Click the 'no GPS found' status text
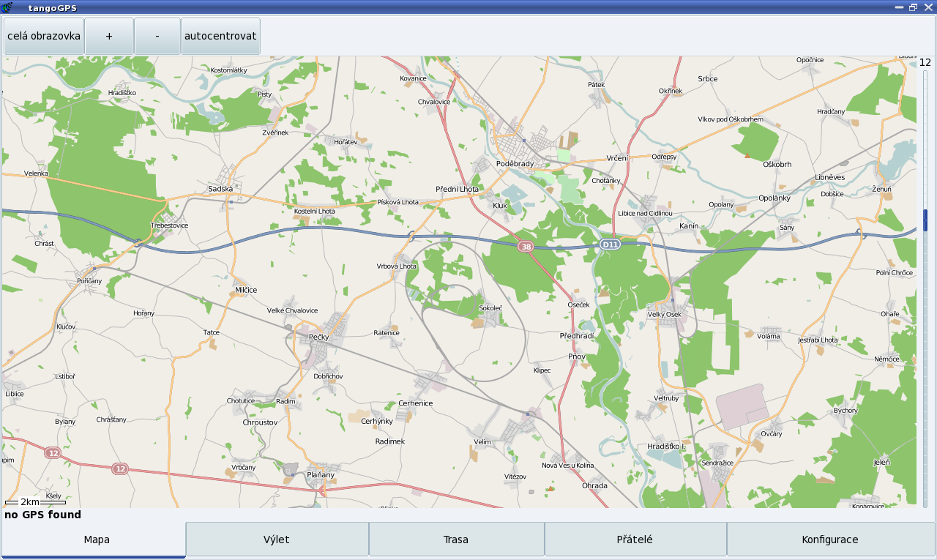This screenshot has height=560, width=937. (x=42, y=515)
